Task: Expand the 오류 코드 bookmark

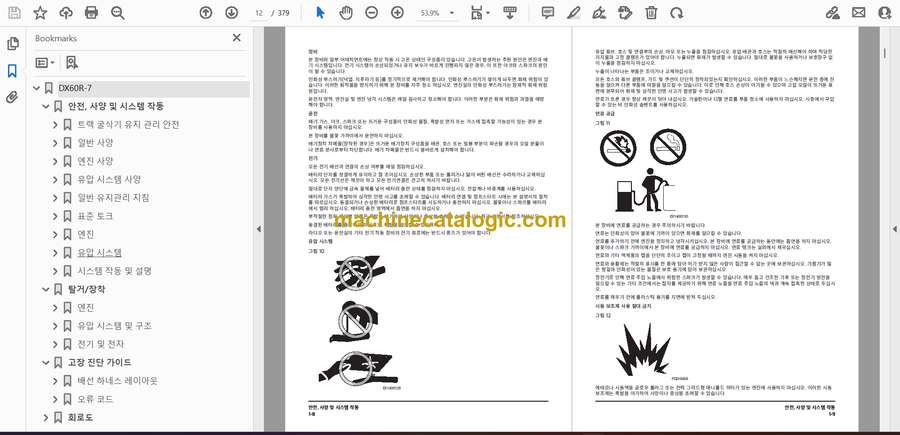Action: (x=55, y=399)
